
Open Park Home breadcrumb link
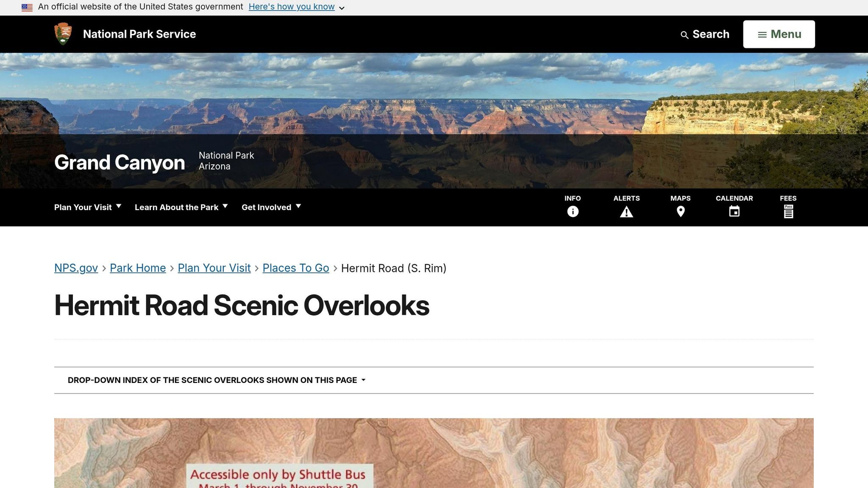(138, 268)
